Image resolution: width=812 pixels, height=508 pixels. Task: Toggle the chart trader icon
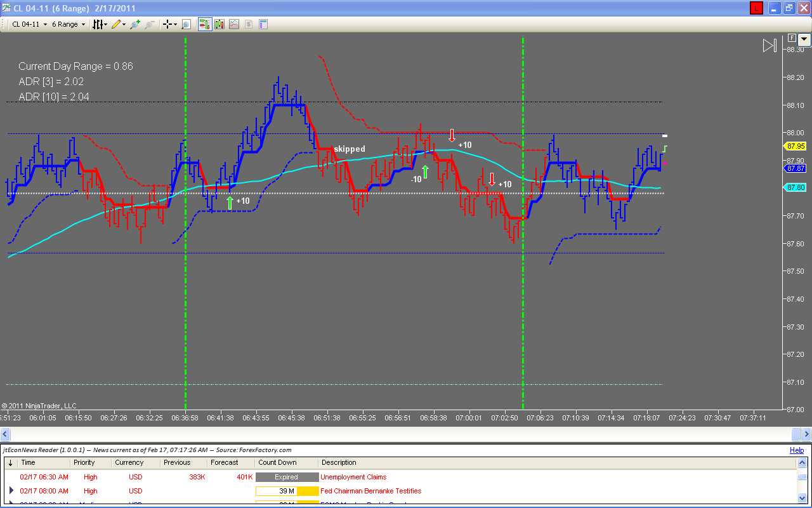205,24
